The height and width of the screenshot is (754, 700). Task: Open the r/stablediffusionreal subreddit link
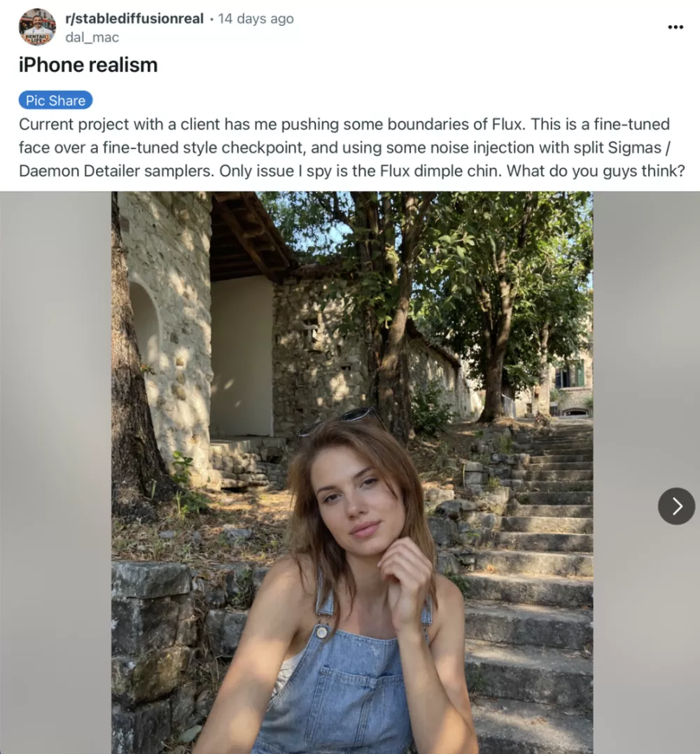(x=136, y=19)
